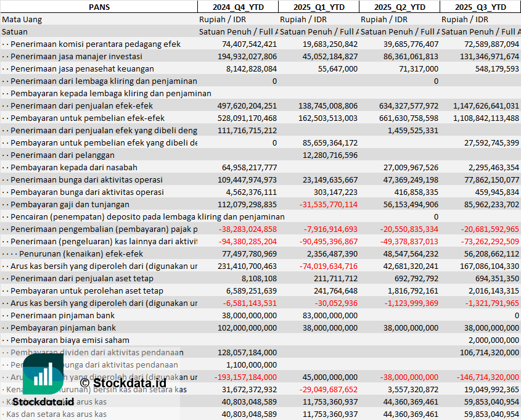
Task: Select Pembayaran gaji dan tunjangan label
Action: [70, 204]
